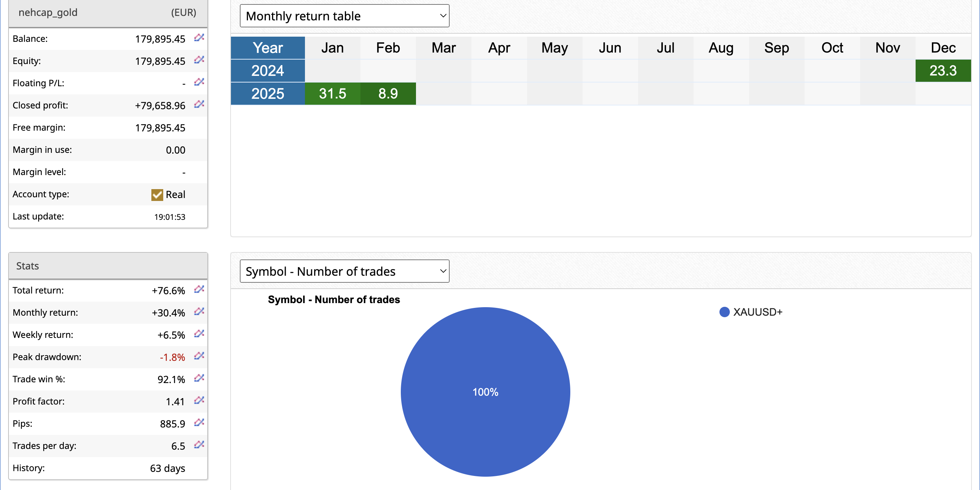Viewport: 980px width, 490px height.
Task: Select the 2025 year row label
Action: pos(268,94)
